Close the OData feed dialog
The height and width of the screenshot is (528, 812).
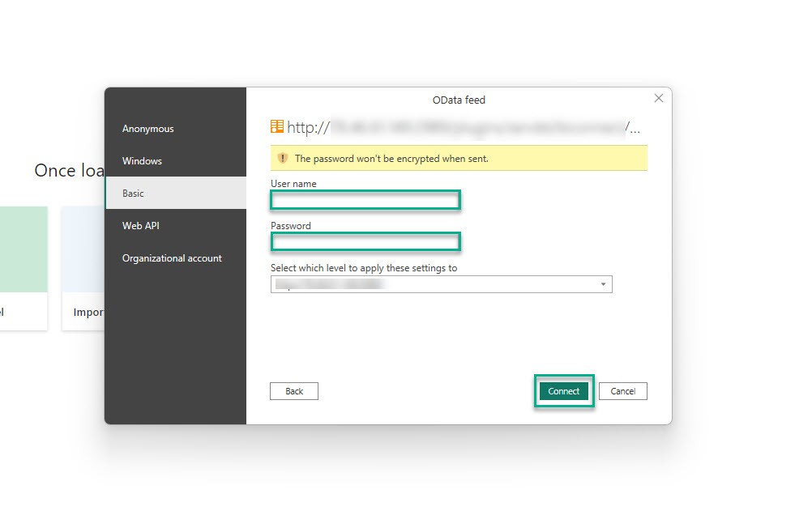click(658, 98)
